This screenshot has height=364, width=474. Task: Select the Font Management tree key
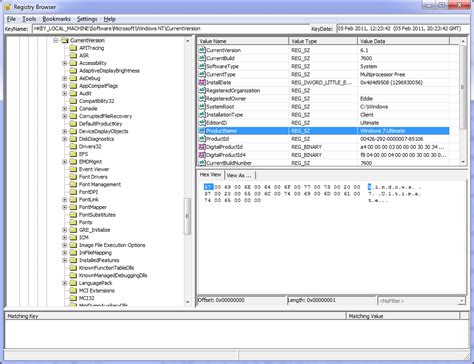[100, 184]
